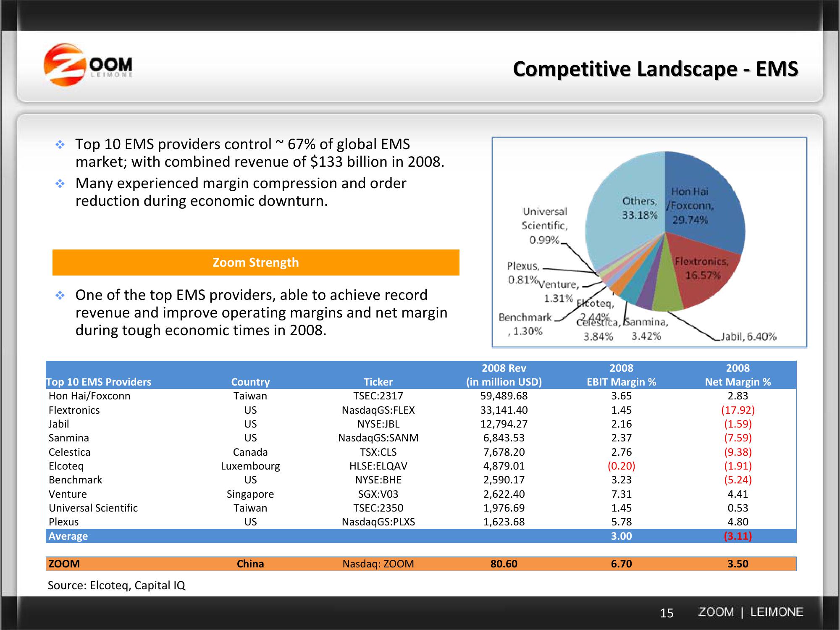Click net margin value '(9.38)'
The height and width of the screenshot is (630, 840).
[x=738, y=452]
